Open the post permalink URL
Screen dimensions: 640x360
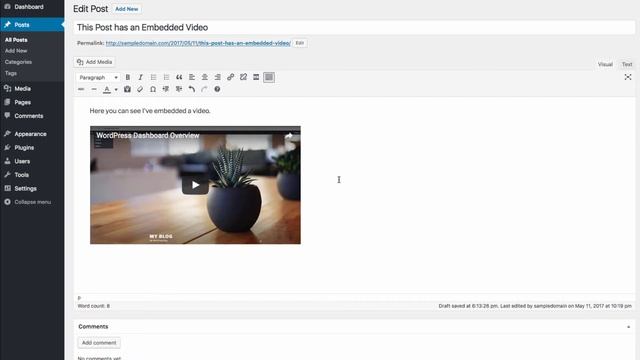(198, 43)
